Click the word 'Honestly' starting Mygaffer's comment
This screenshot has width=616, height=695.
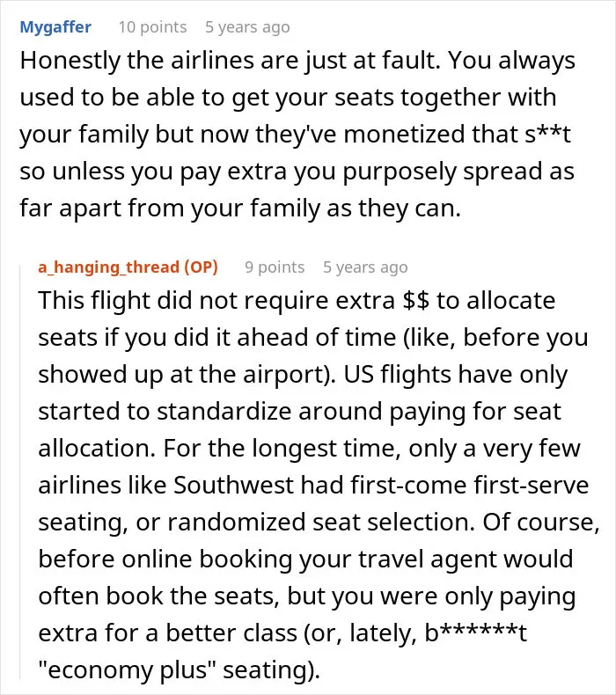click(70, 61)
